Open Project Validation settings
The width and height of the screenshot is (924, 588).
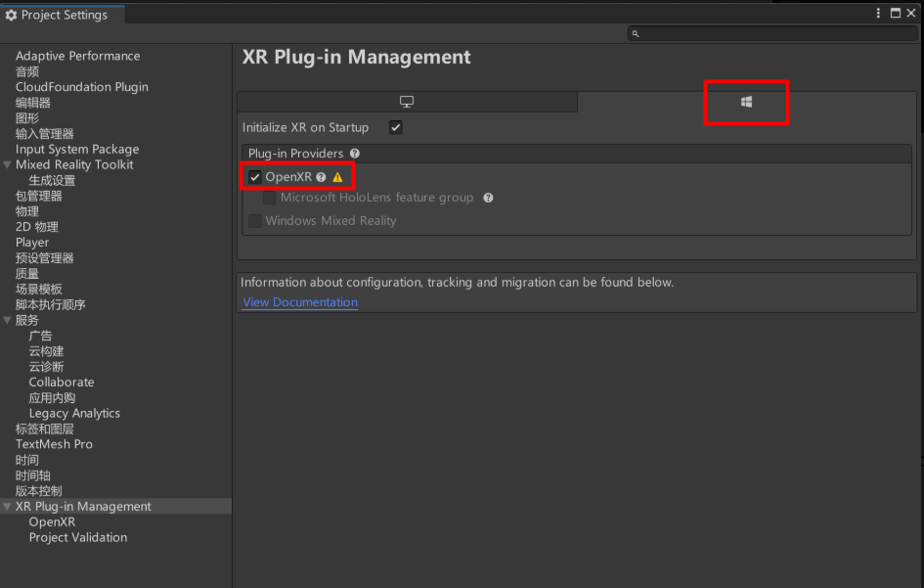(x=78, y=537)
